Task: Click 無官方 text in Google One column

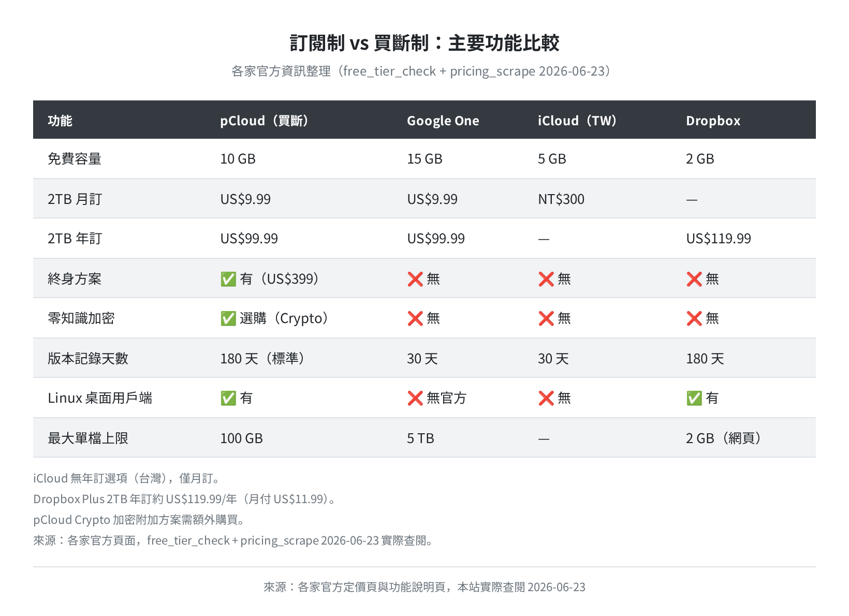Action: pyautogui.click(x=447, y=398)
